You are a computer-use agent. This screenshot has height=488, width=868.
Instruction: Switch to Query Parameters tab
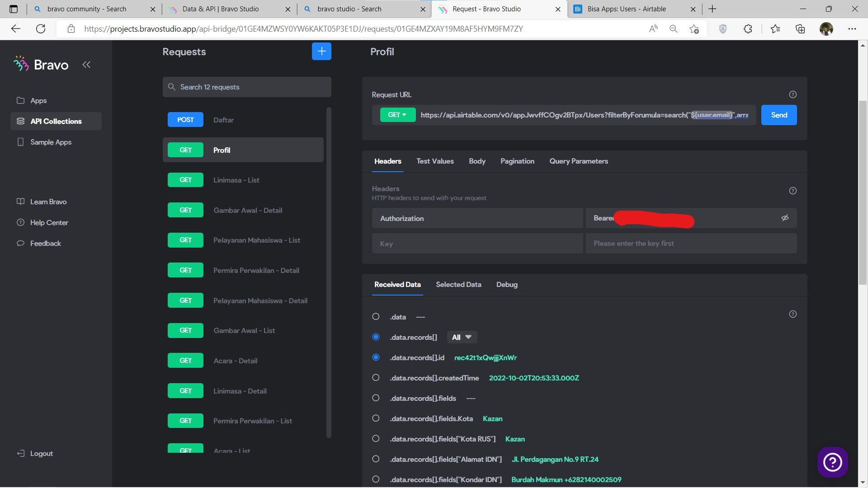tap(579, 161)
